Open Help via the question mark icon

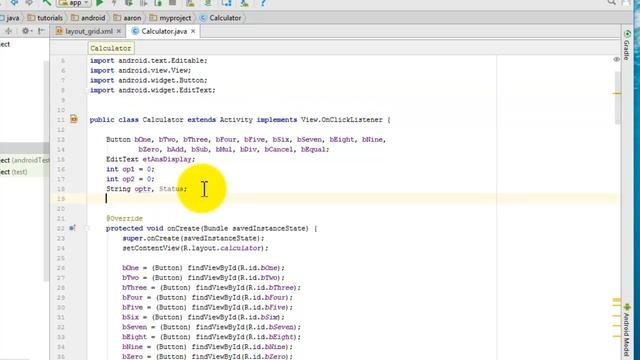pos(263,3)
